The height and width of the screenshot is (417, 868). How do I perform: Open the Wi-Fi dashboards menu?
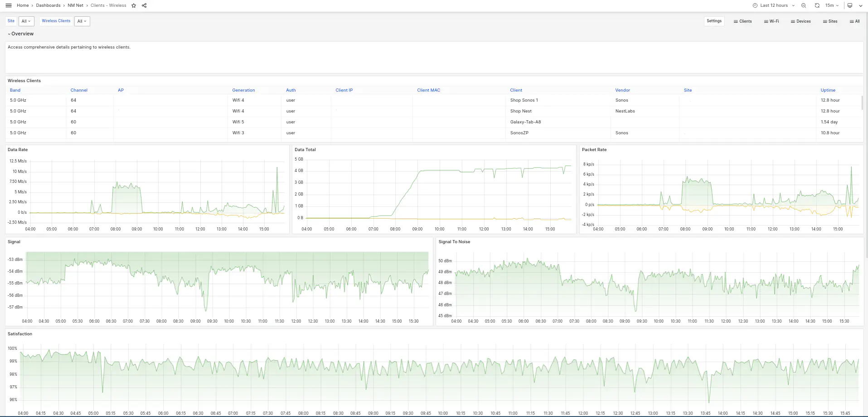(771, 21)
